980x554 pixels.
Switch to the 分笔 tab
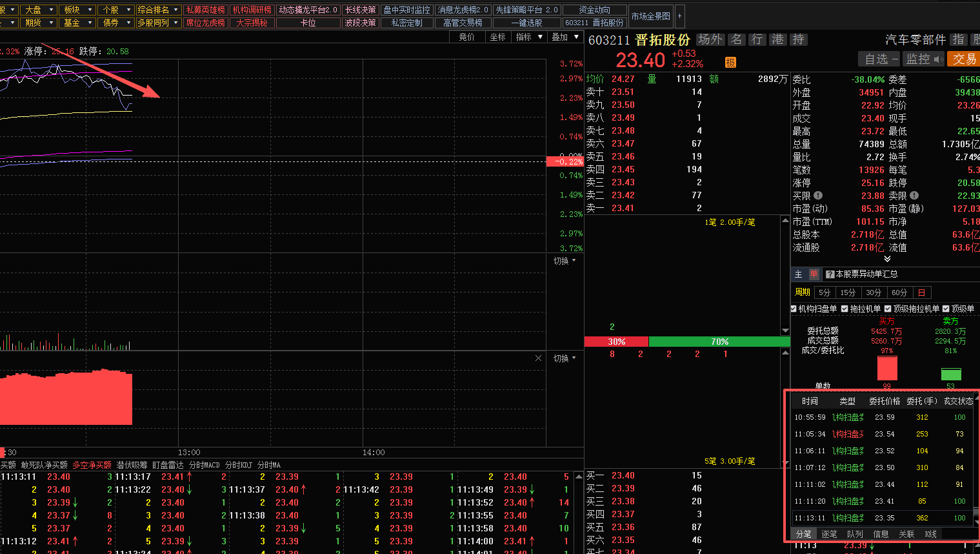click(803, 534)
